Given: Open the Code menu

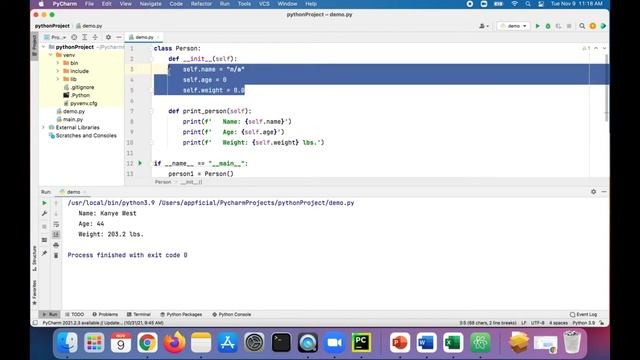Looking at the screenshot, I should click(176, 4).
